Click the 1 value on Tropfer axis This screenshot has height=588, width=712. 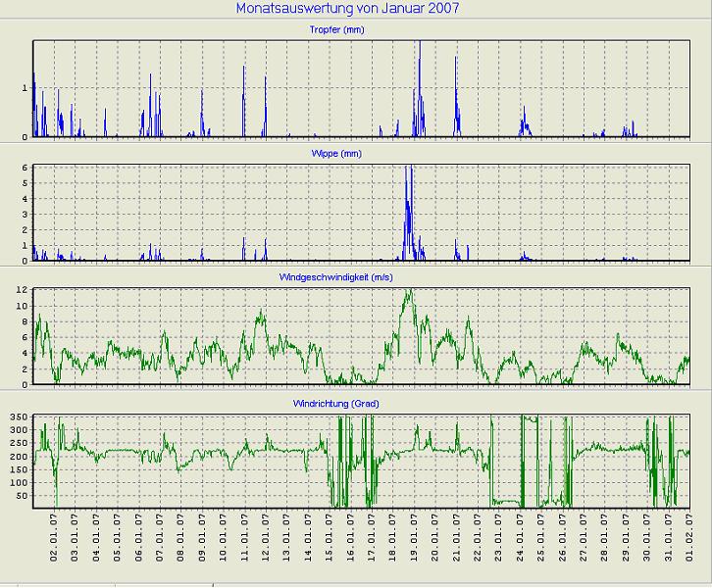pos(25,88)
